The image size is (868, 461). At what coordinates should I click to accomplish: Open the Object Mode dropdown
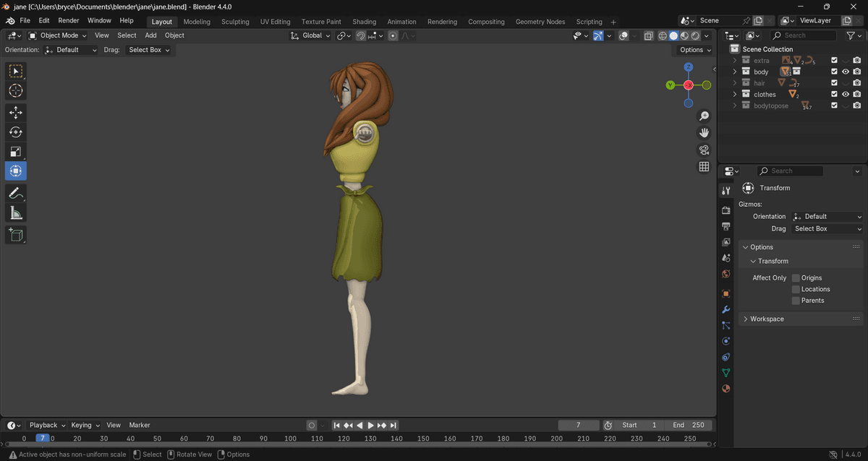click(x=58, y=35)
